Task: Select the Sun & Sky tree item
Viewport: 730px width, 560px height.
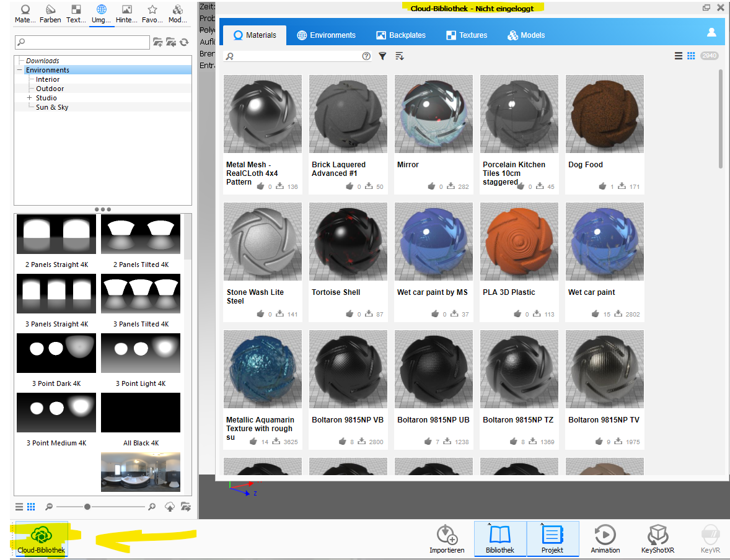Action: click(52, 107)
